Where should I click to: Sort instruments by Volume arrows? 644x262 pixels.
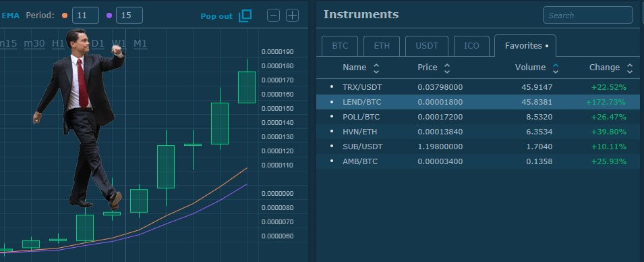[x=555, y=68]
